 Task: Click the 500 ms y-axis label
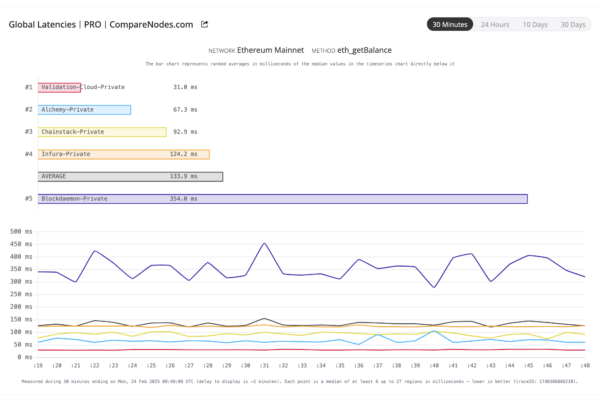tap(21, 232)
